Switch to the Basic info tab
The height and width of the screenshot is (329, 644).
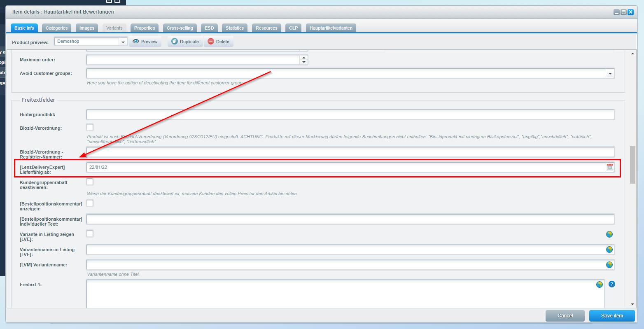click(x=24, y=28)
